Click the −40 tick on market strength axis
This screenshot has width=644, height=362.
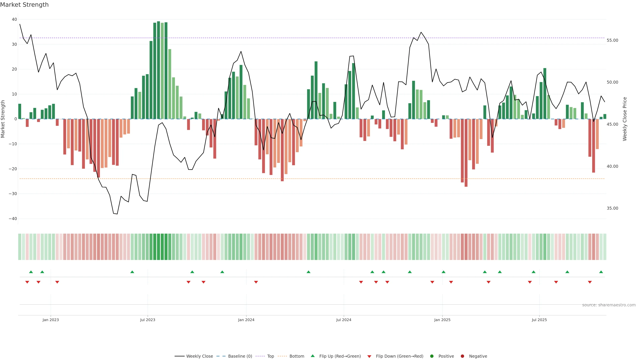tap(13, 219)
